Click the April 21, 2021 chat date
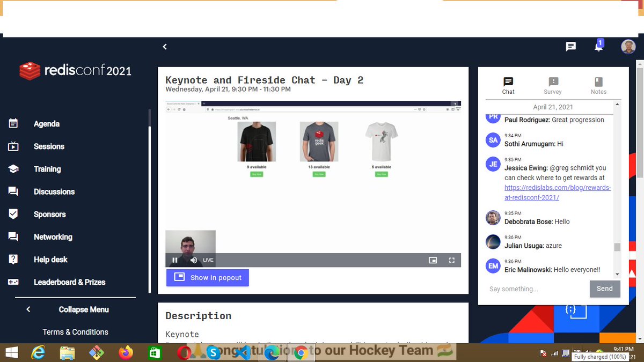This screenshot has height=362, width=644. [553, 107]
